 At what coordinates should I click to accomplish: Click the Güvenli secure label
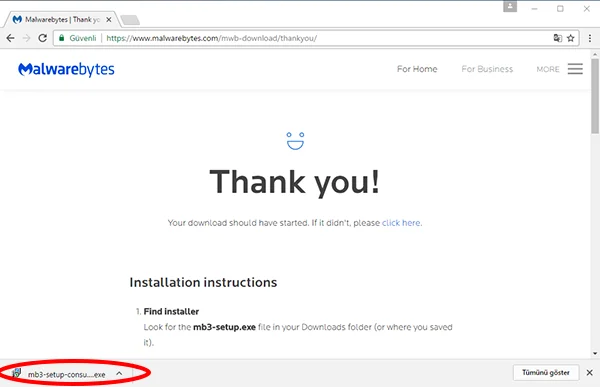pos(83,38)
